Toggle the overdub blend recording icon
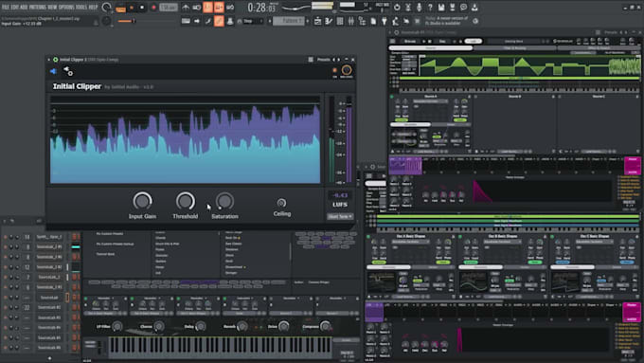 click(219, 8)
